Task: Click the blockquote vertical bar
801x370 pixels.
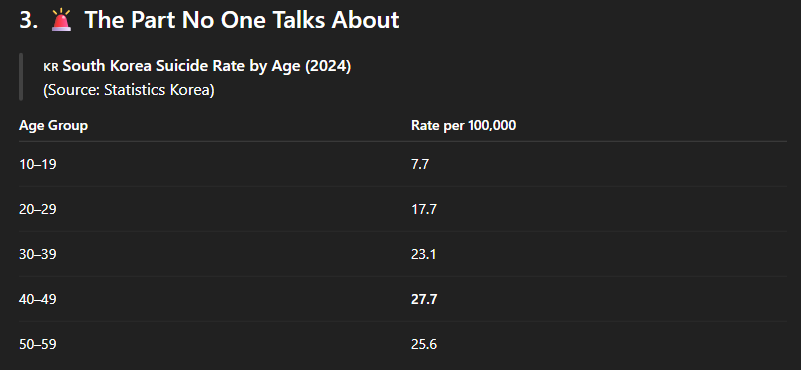Action: point(21,77)
